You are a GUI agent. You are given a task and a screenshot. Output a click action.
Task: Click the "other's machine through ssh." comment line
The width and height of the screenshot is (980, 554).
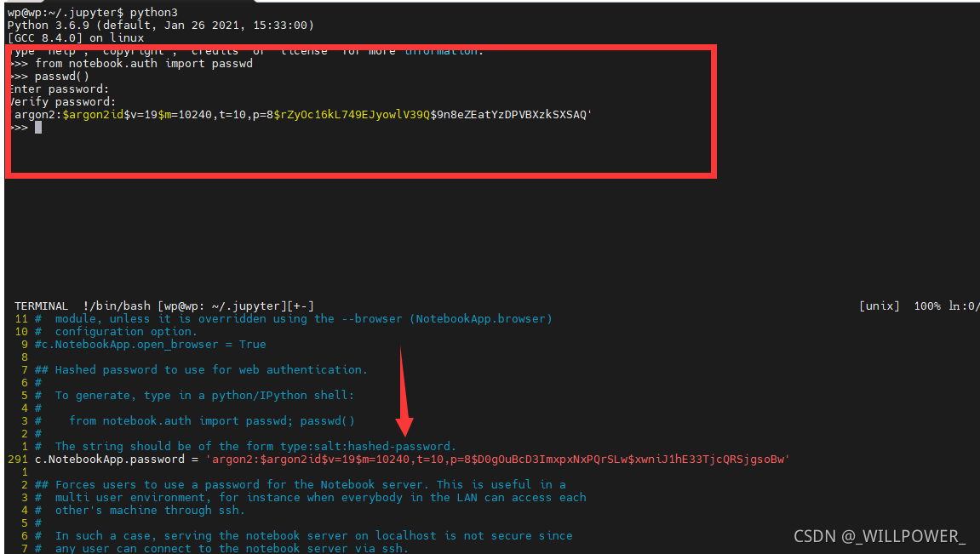coord(140,511)
